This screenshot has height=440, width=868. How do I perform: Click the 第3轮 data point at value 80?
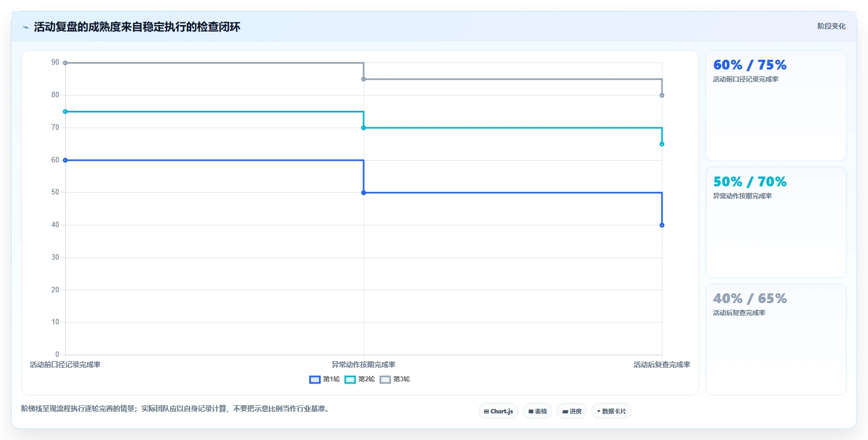coord(662,96)
